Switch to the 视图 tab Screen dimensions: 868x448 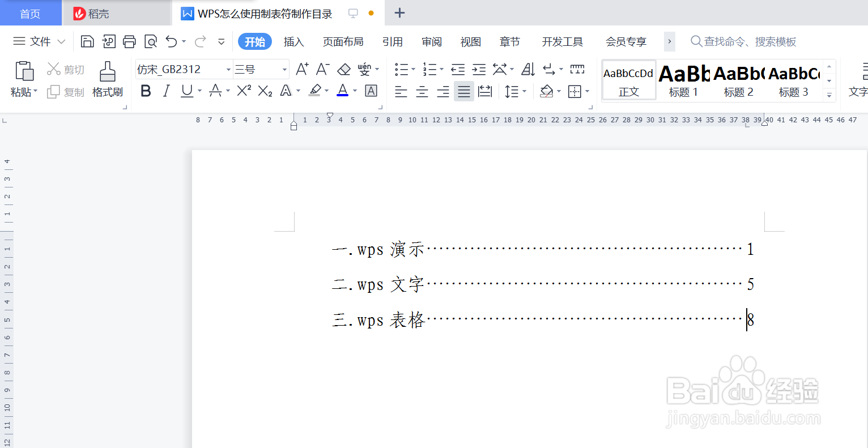[470, 42]
